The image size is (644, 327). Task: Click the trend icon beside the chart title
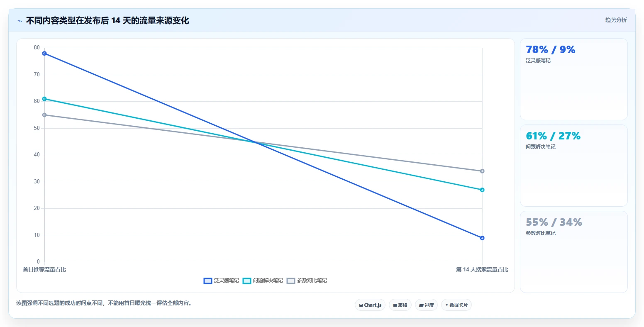tap(20, 21)
